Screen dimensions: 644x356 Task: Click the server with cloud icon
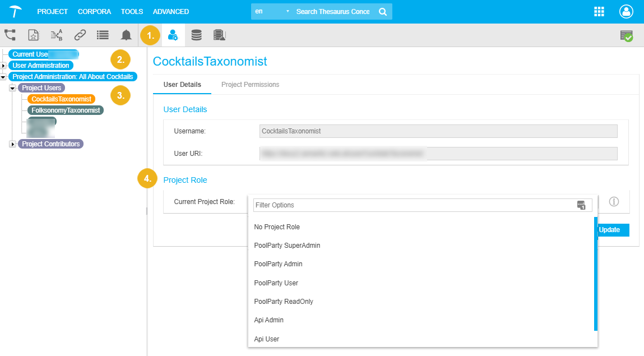pyautogui.click(x=219, y=35)
